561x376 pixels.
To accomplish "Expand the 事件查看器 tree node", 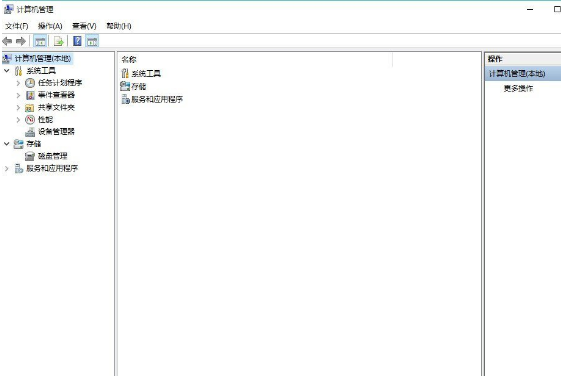I will tap(18, 95).
